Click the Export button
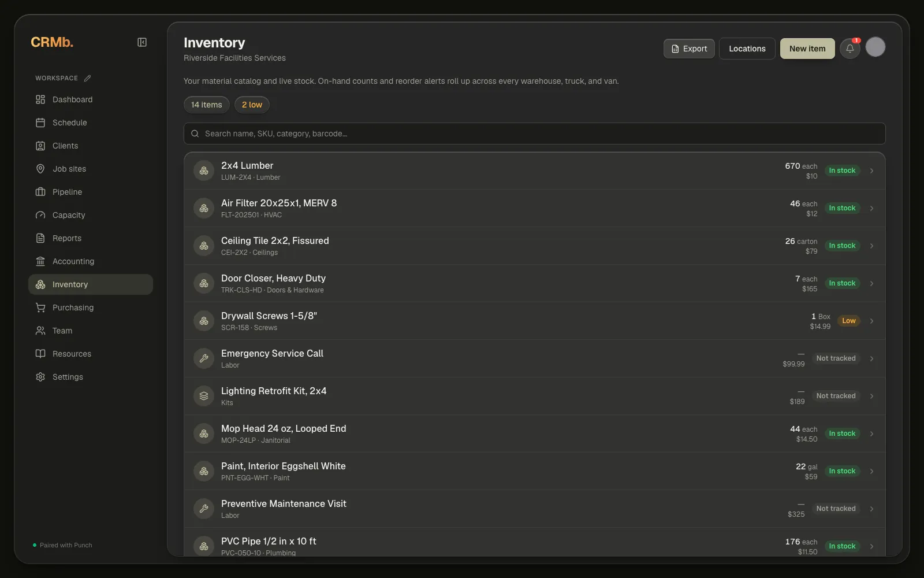924x578 pixels. [x=689, y=49]
